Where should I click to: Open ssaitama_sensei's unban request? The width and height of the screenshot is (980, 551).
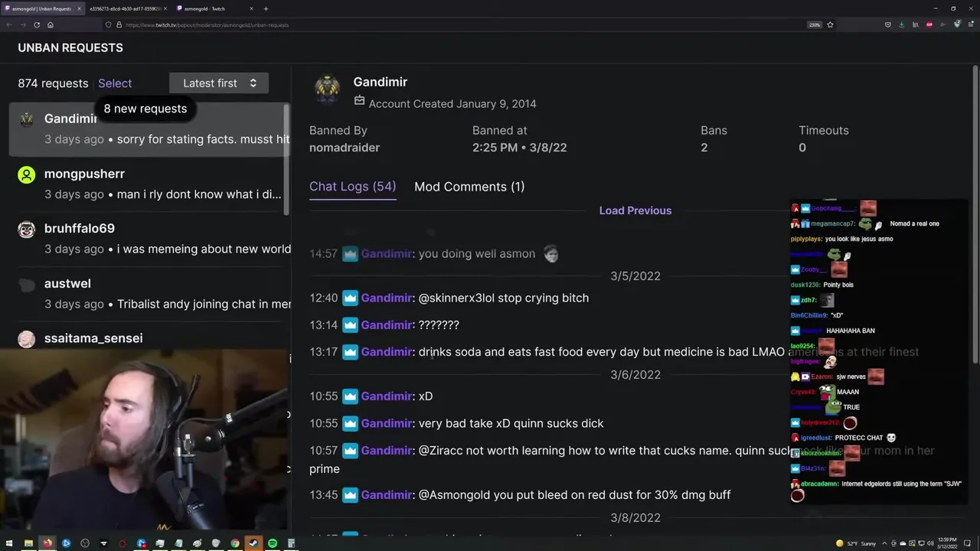click(149, 339)
